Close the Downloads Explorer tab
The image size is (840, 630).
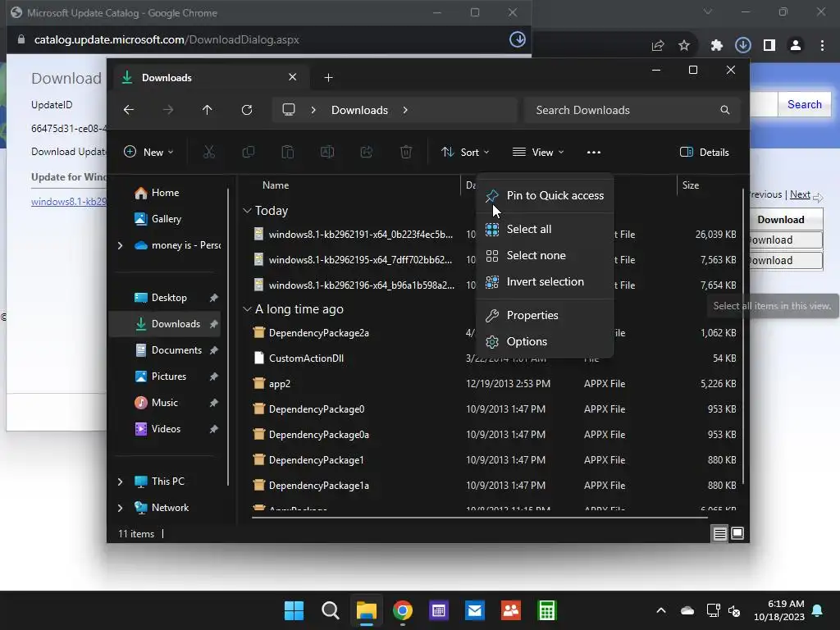293,77
